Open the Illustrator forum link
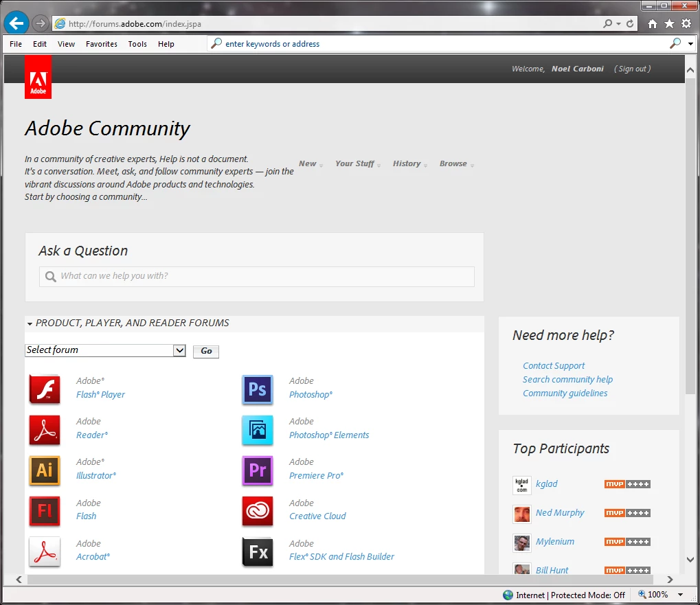The width and height of the screenshot is (700, 605). [x=96, y=476]
